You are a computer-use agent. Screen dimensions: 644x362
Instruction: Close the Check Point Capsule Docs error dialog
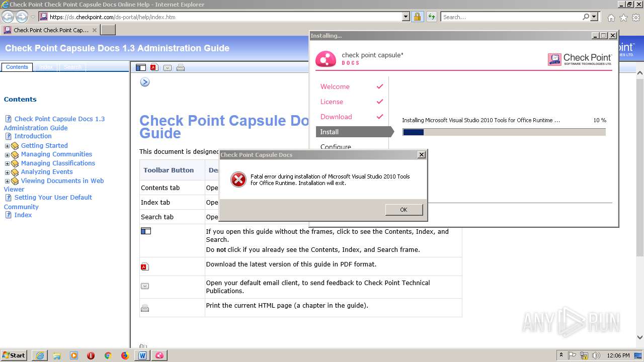point(422,155)
